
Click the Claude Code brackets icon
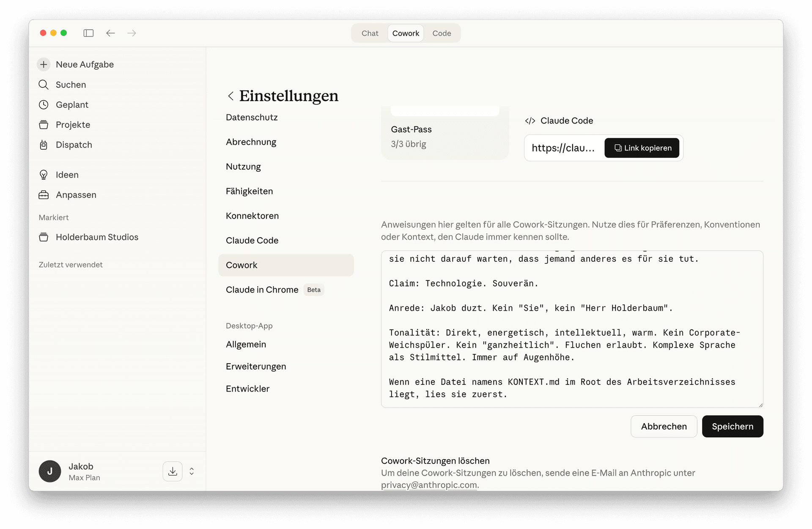(x=530, y=121)
